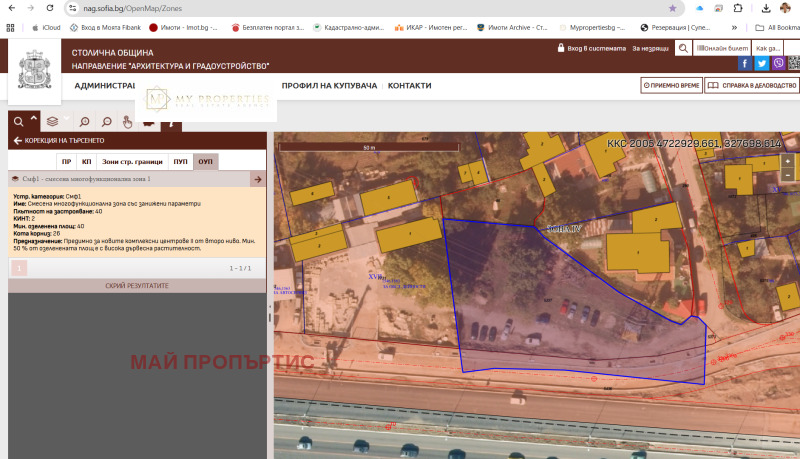The width and height of the screenshot is (800, 459).
Task: Select the zoom-out magnifier tool
Action: (x=107, y=122)
